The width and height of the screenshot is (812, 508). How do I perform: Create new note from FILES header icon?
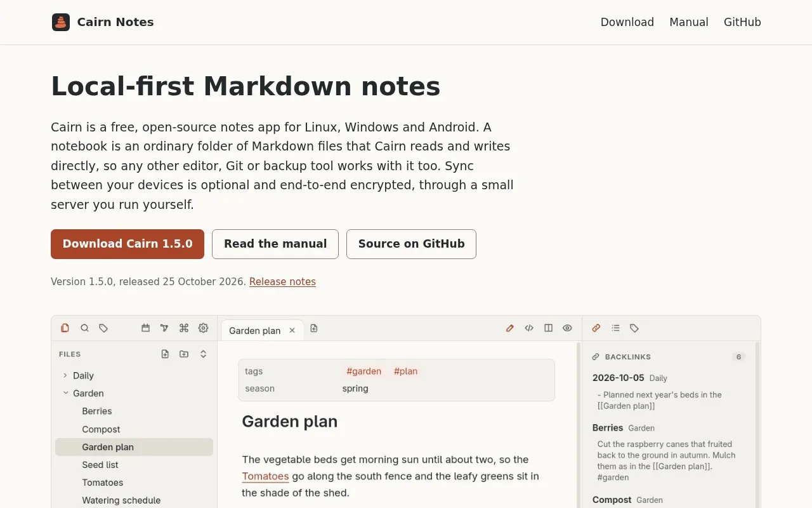coord(165,354)
